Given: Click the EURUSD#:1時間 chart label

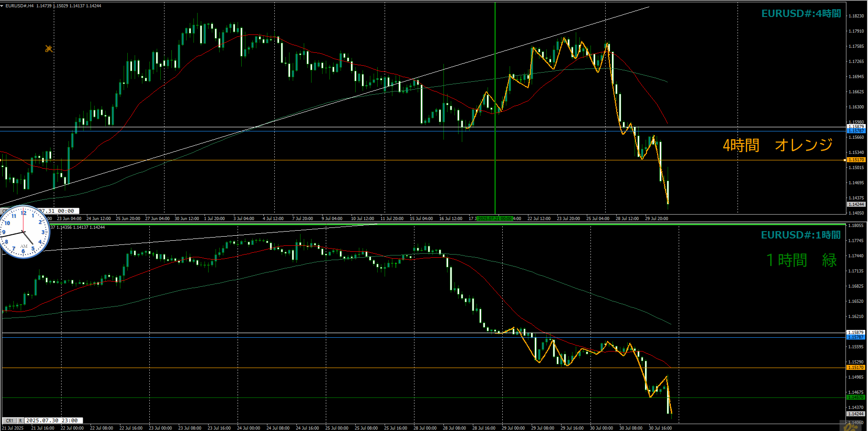Looking at the screenshot, I should 800,235.
